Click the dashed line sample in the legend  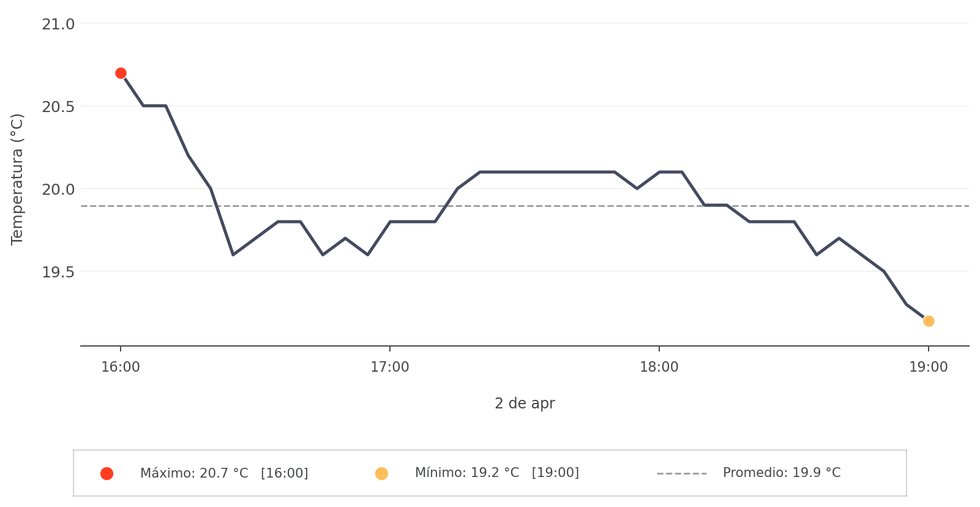681,473
